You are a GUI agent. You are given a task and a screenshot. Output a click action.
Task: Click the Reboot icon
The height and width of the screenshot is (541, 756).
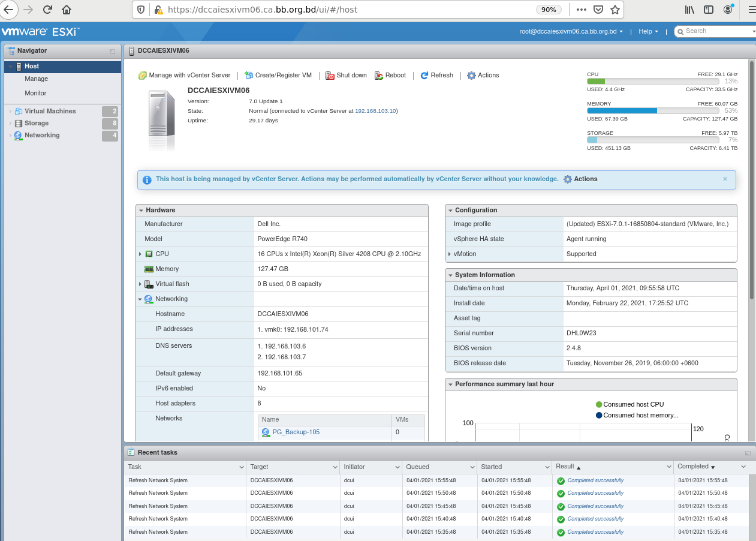click(379, 76)
